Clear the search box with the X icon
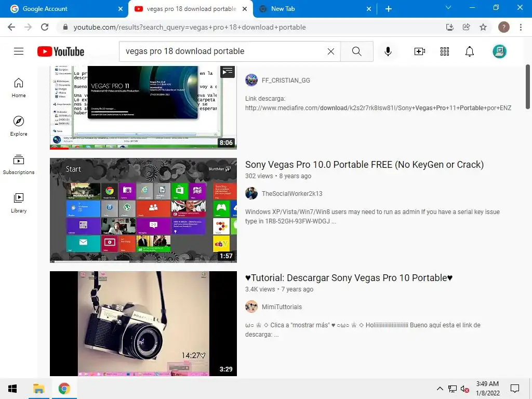The image size is (532, 399). click(x=331, y=51)
